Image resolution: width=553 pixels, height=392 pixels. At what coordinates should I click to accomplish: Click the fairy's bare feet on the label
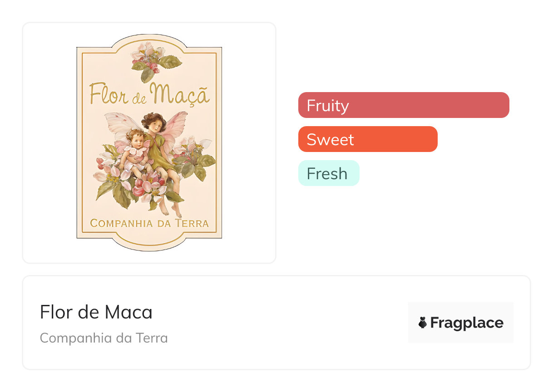(x=171, y=210)
